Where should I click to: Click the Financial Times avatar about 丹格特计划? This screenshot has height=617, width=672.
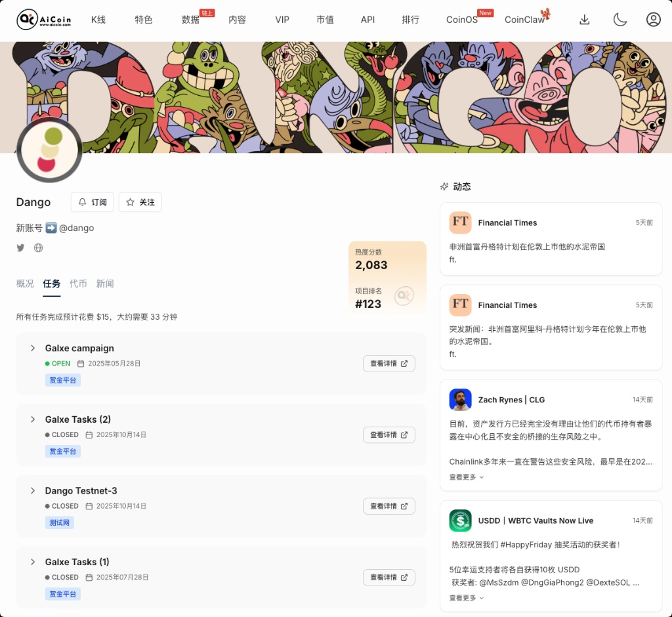(x=460, y=223)
